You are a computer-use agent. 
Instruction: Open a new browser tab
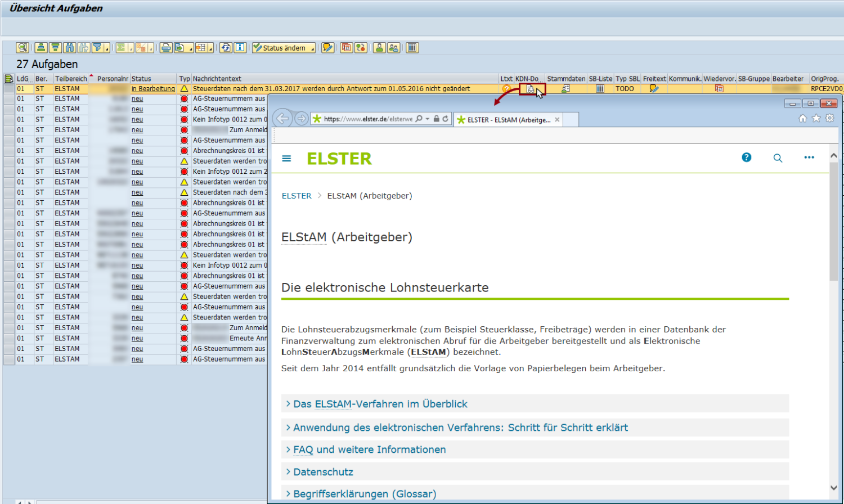[571, 120]
